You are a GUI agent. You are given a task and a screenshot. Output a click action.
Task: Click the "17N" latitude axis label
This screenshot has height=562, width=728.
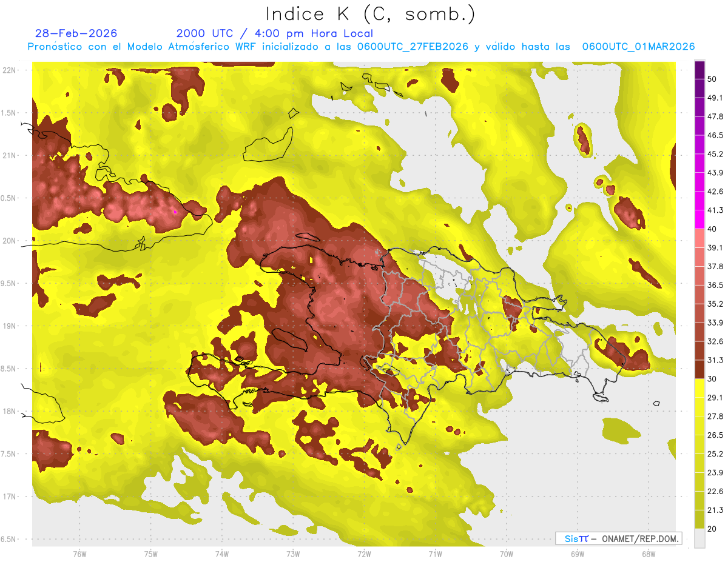(x=10, y=497)
